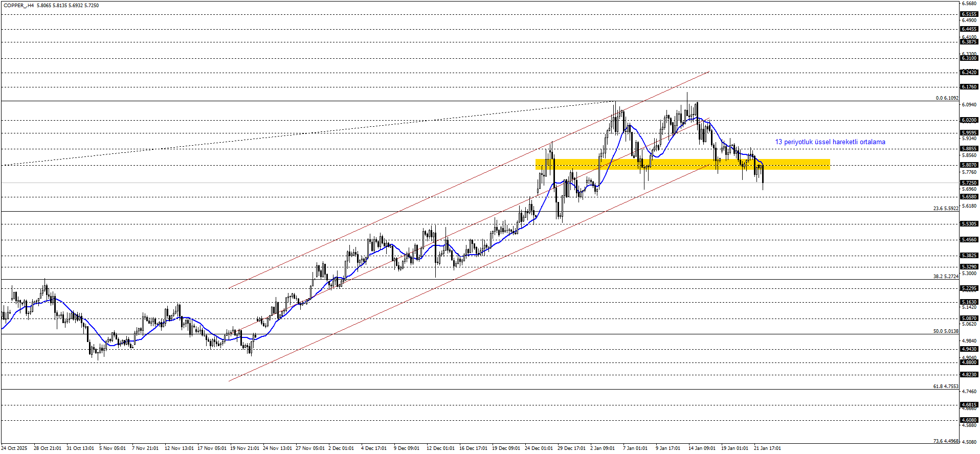The width and height of the screenshot is (980, 454).
Task: Pick the Fibonacci 50.0 5.0138 level label
Action: (945, 331)
